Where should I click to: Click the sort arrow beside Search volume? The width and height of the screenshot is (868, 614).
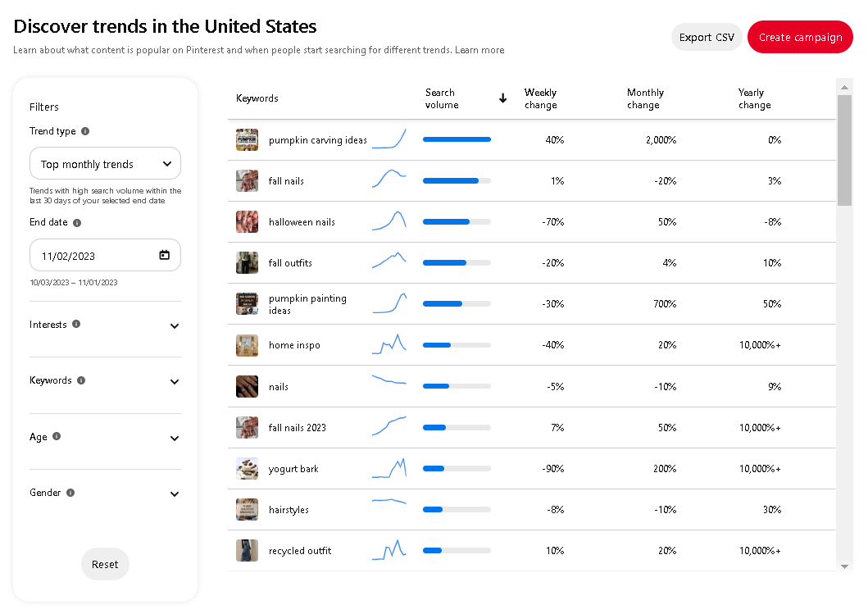point(502,98)
